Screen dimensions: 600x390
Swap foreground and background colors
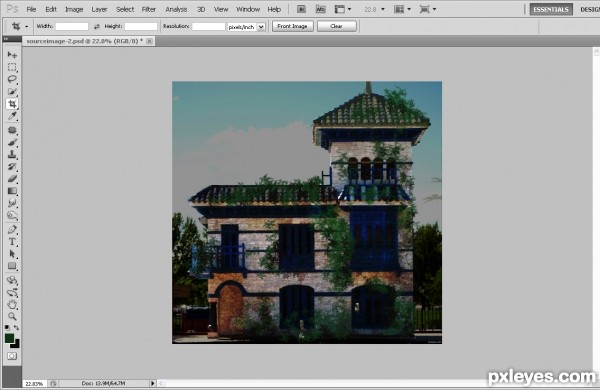pyautogui.click(x=16, y=328)
